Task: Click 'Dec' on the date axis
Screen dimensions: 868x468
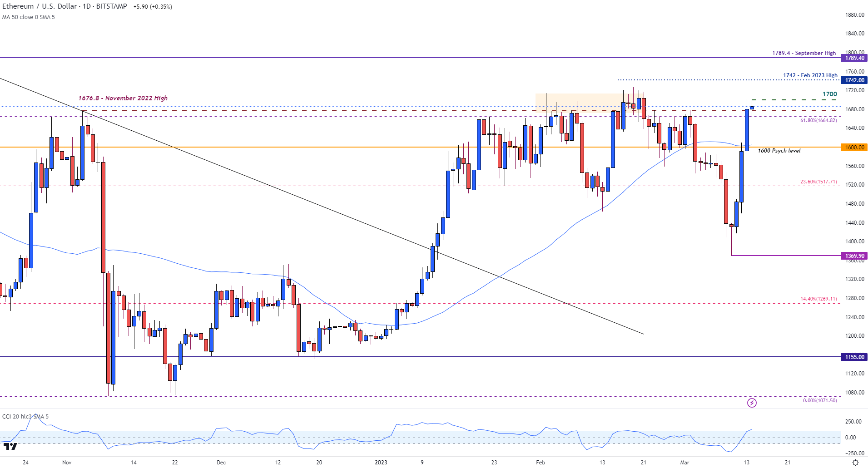Action: (221, 463)
